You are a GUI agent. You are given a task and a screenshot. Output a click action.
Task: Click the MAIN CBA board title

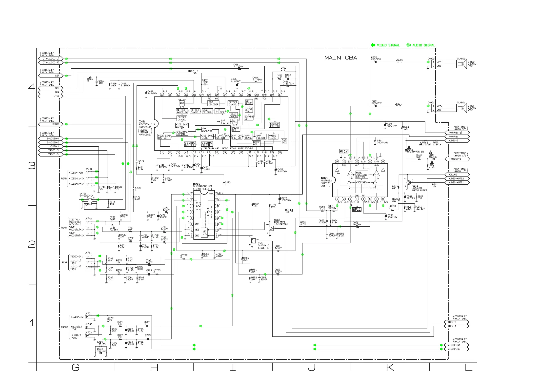pos(340,58)
